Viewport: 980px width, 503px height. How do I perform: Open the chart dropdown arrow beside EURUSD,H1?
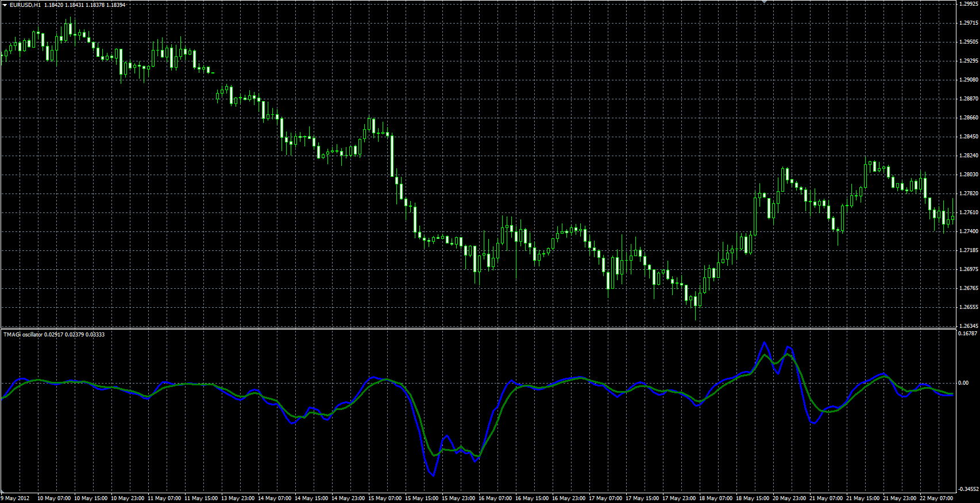5,5
